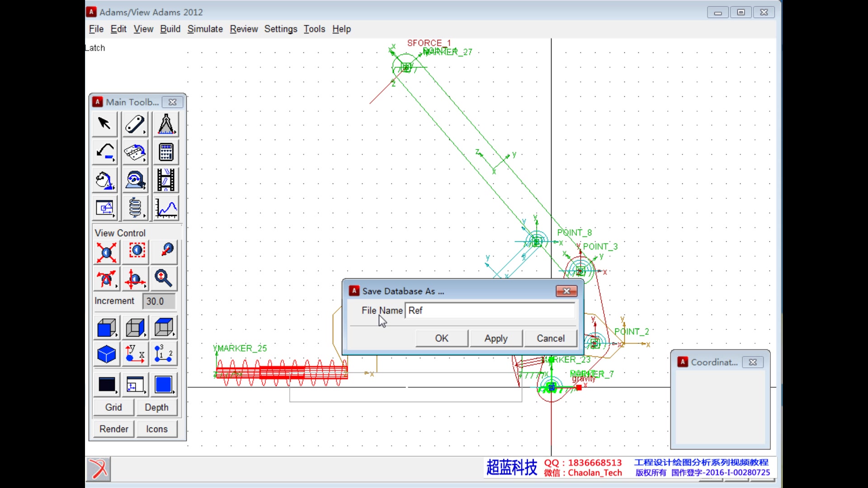Open the Build menu
Image resolution: width=868 pixels, height=488 pixels.
point(170,29)
